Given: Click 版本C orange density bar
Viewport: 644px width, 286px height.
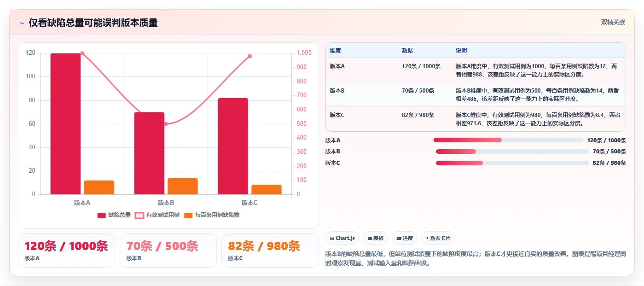Looking at the screenshot, I should coord(267,189).
